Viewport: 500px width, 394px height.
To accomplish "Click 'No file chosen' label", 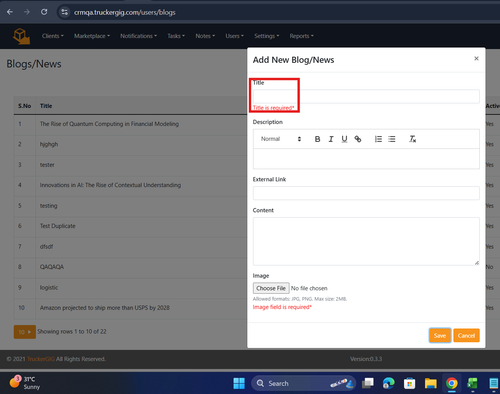I will pyautogui.click(x=309, y=288).
